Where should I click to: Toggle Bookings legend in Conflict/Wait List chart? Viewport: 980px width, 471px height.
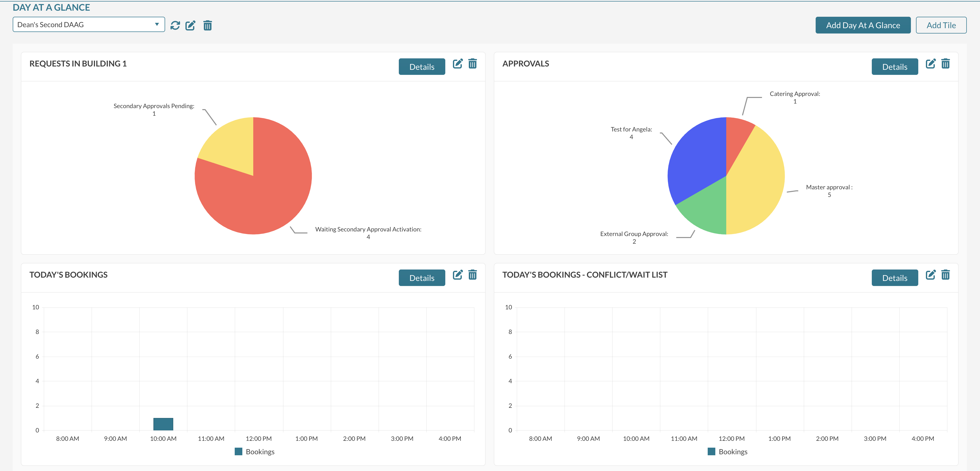pyautogui.click(x=728, y=452)
